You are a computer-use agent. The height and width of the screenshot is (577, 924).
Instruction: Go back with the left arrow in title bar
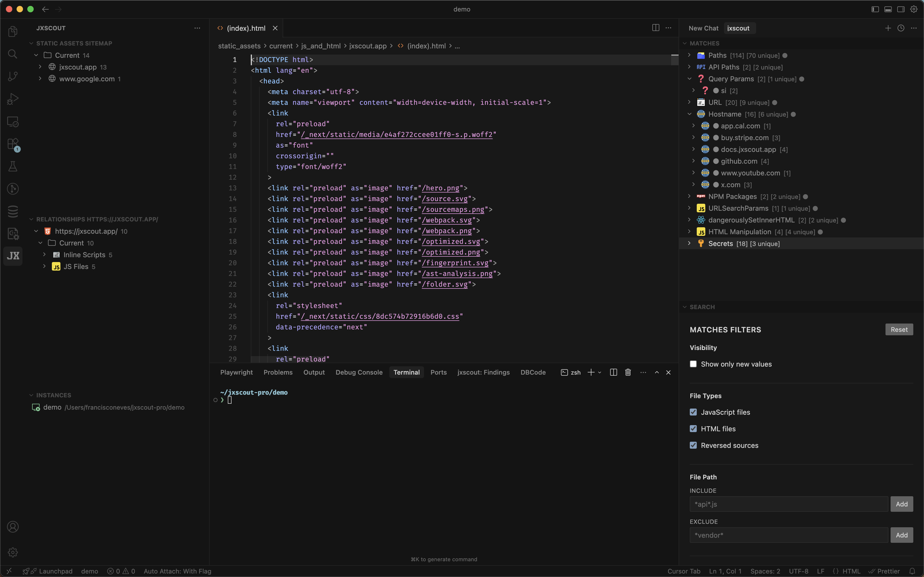[45, 9]
